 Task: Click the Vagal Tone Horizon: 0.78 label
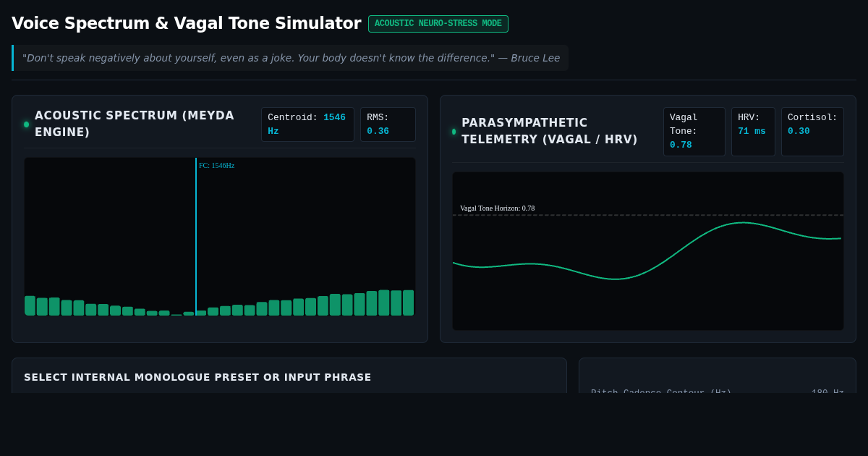pyautogui.click(x=498, y=208)
